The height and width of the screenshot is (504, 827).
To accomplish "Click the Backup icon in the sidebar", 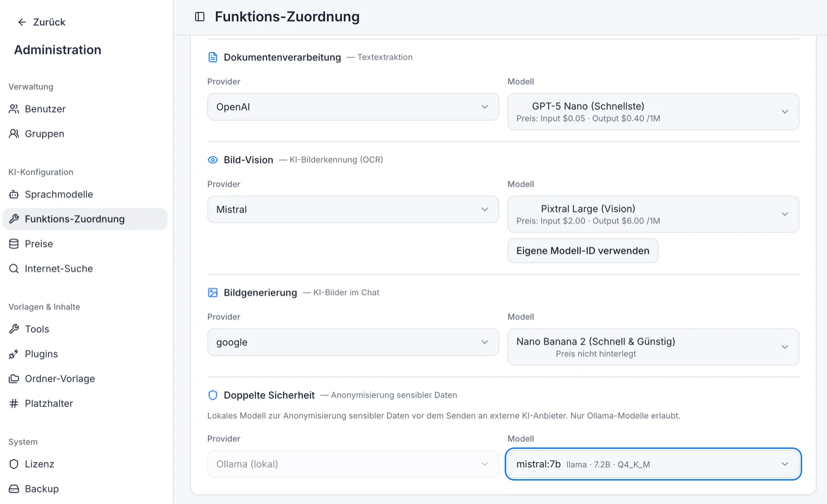I will [14, 488].
